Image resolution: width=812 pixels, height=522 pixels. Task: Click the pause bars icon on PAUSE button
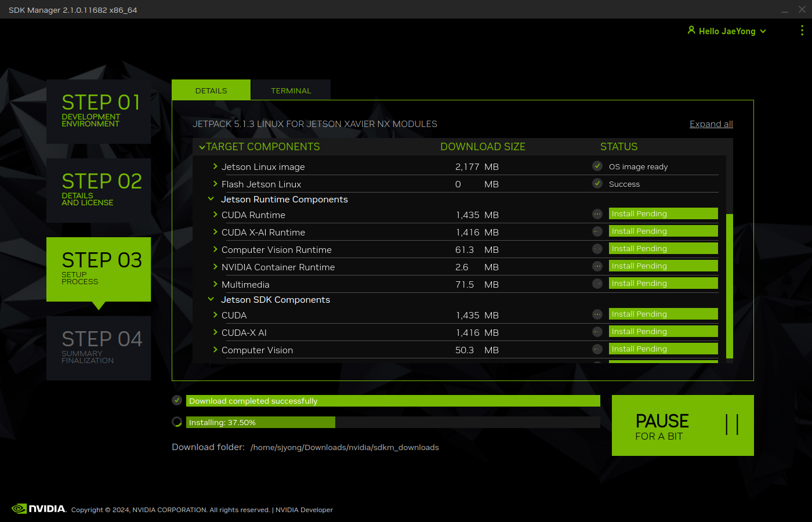tap(732, 425)
